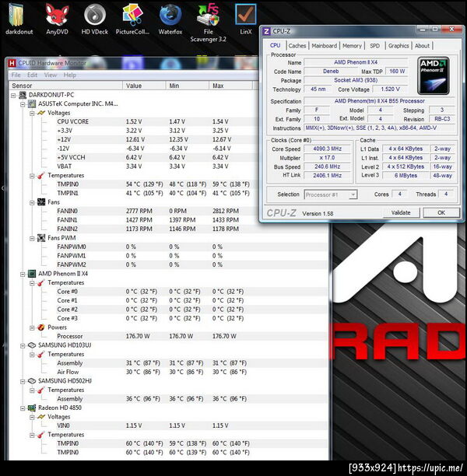Click the OK button in CPU-Z
The height and width of the screenshot is (476, 467).
441,213
